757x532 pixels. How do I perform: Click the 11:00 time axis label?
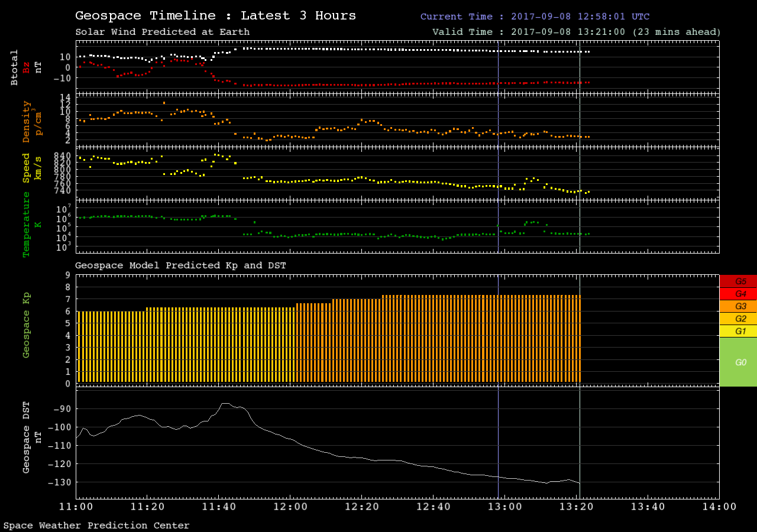coord(76,507)
